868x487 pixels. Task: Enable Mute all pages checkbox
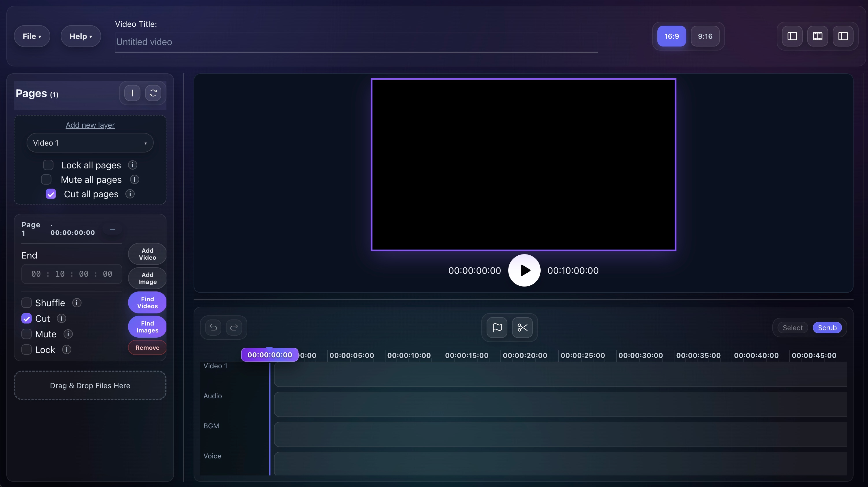46,179
